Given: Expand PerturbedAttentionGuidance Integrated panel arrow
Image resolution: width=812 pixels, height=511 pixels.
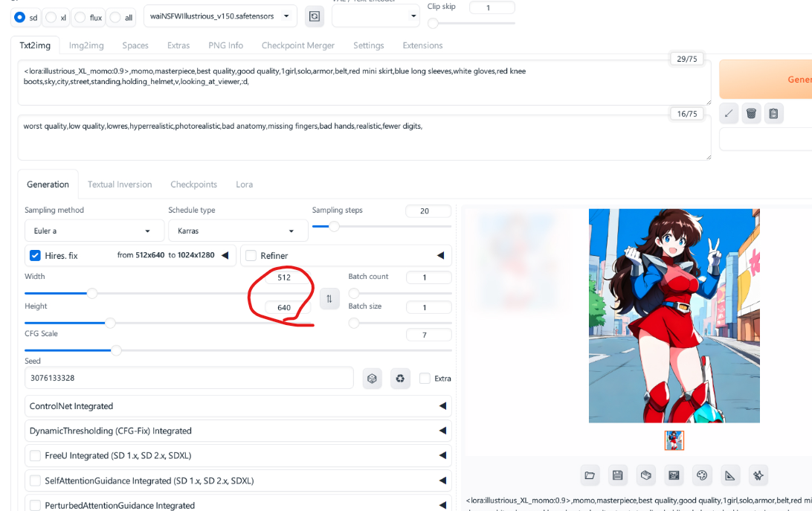Looking at the screenshot, I should (442, 505).
